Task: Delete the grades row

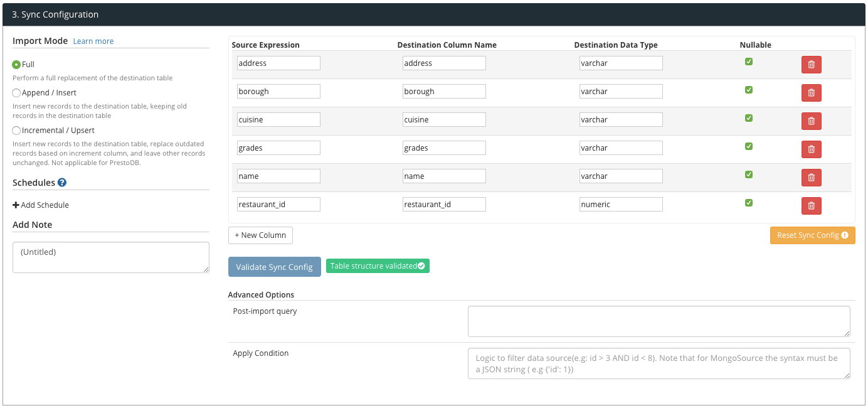Action: (811, 149)
